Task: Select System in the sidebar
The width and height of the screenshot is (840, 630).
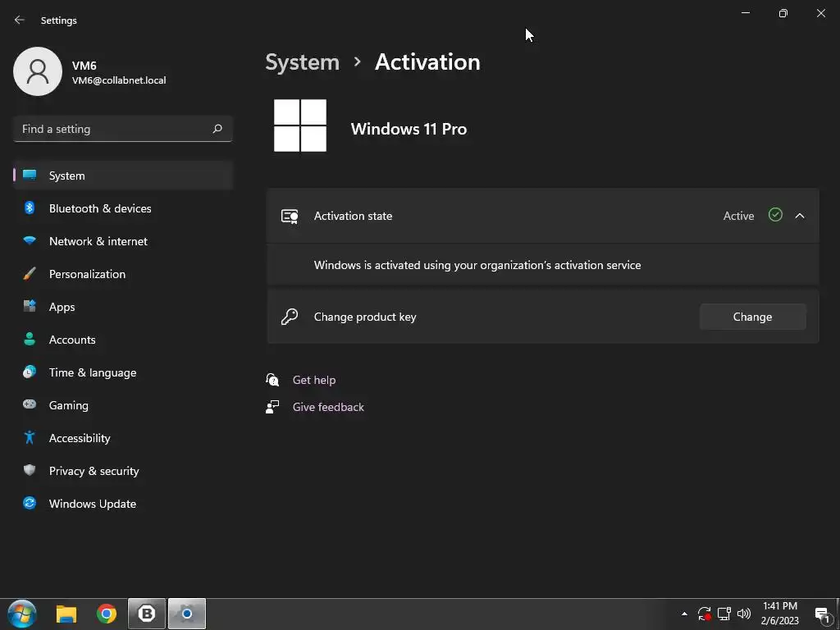Action: [x=123, y=176]
